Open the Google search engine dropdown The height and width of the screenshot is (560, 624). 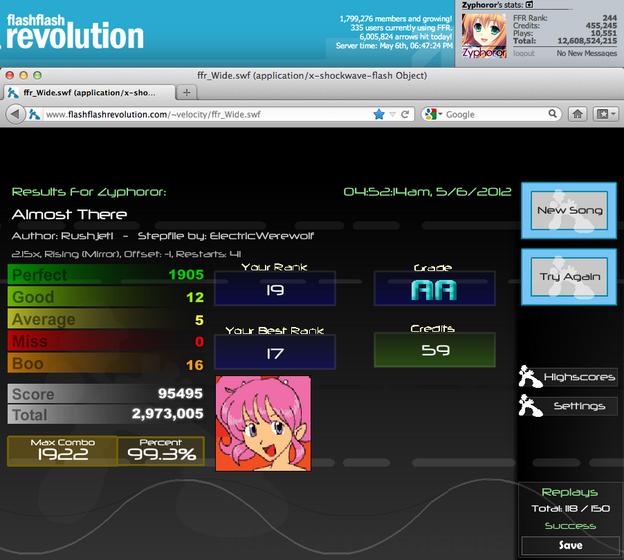(x=434, y=114)
